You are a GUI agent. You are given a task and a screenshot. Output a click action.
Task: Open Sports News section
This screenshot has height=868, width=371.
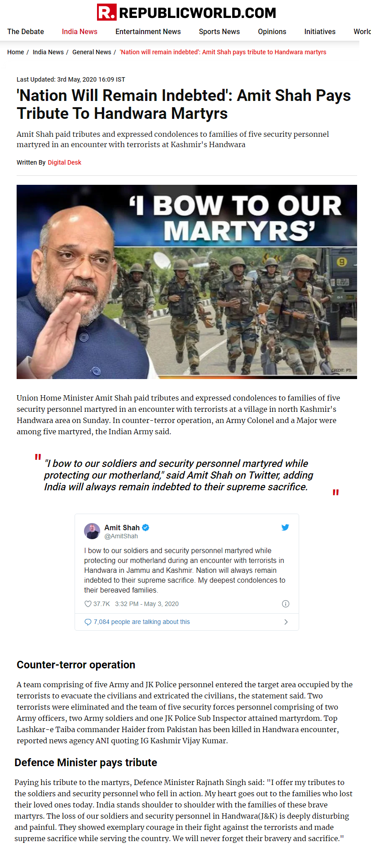[x=219, y=31]
